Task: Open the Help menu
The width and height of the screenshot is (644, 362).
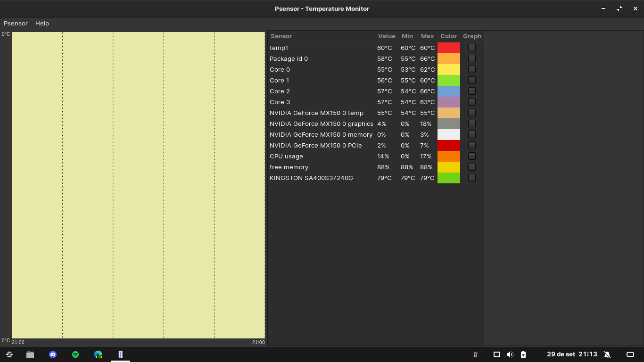Action: [x=42, y=23]
